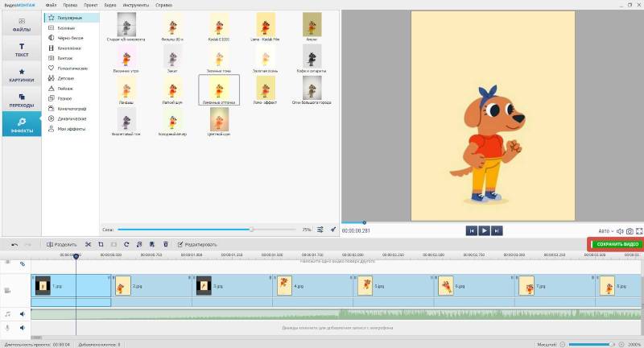
Task: Click the trash delete icon
Action: tap(166, 244)
